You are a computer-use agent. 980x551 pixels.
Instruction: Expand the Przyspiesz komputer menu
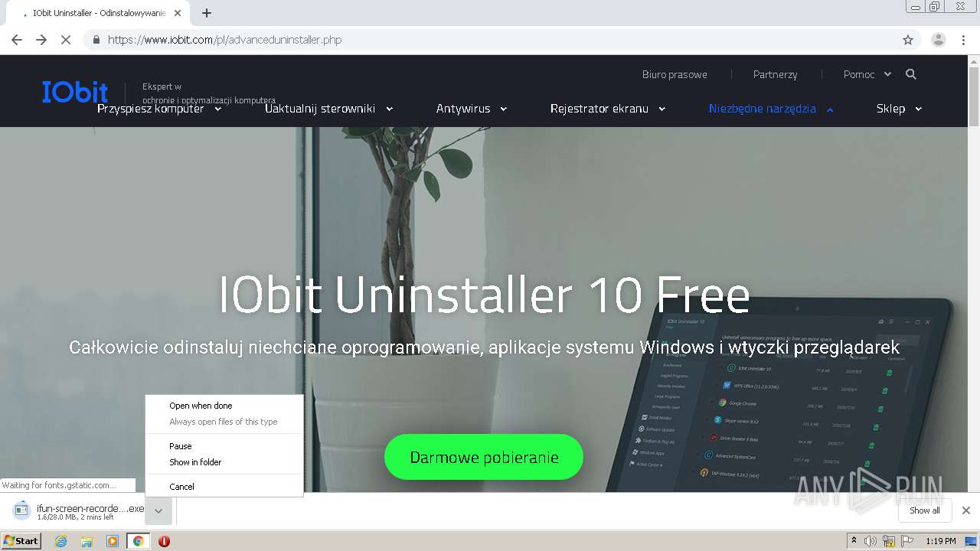[x=159, y=109]
